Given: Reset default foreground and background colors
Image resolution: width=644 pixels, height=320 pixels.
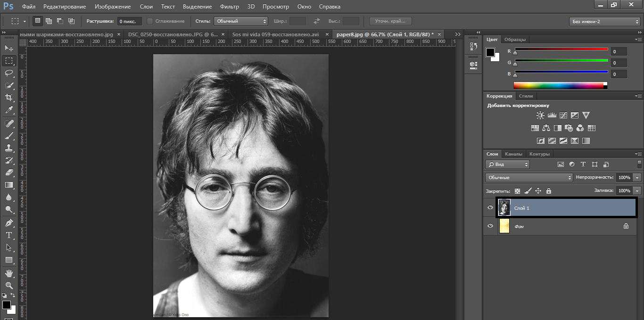Looking at the screenshot, I should [5, 295].
